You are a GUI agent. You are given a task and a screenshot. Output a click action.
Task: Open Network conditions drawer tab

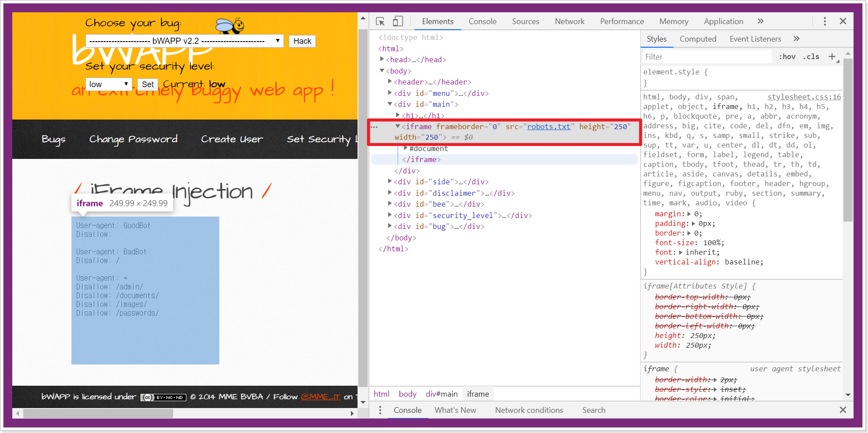tap(529, 410)
